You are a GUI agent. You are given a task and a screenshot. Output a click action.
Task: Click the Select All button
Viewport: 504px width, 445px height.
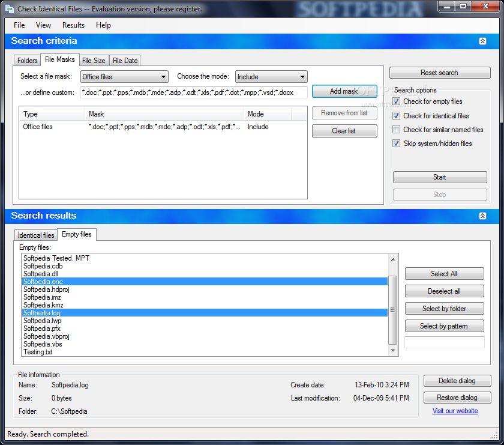point(444,274)
